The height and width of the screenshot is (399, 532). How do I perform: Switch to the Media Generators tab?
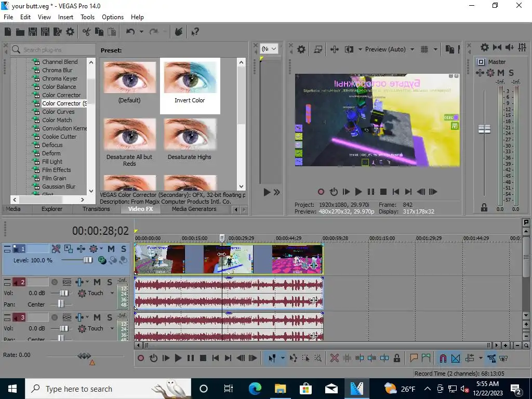click(x=194, y=209)
